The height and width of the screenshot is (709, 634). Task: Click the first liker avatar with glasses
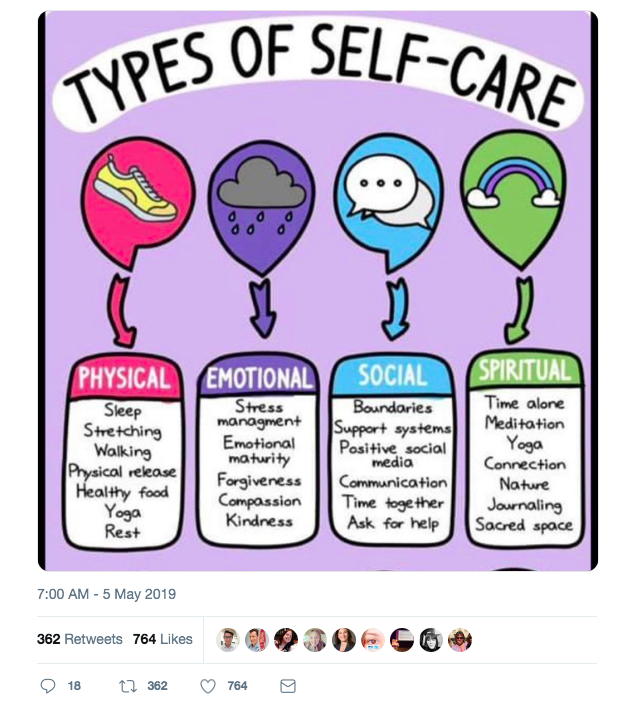[x=228, y=640]
